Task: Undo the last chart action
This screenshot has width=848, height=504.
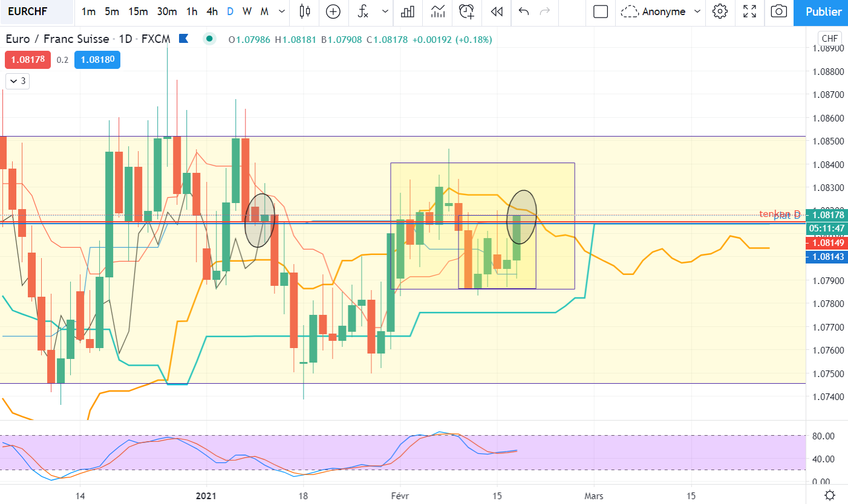Action: [x=524, y=11]
